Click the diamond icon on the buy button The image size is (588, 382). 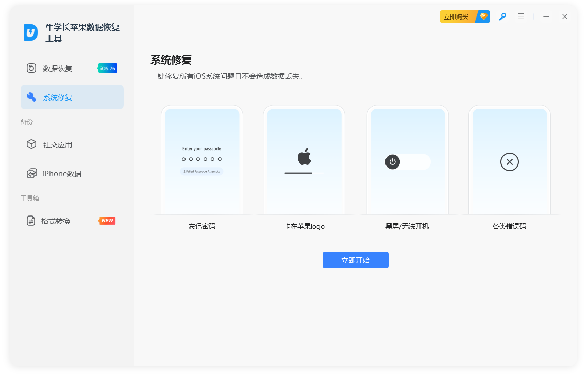click(x=483, y=16)
